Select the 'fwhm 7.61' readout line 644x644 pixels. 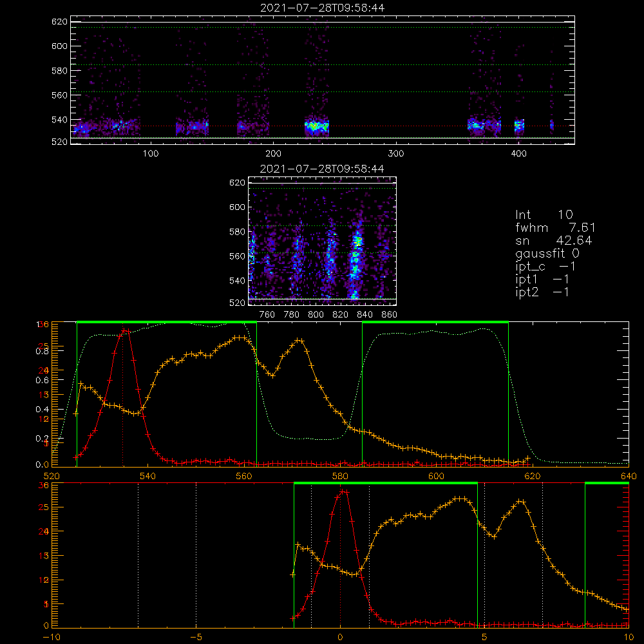pos(555,227)
